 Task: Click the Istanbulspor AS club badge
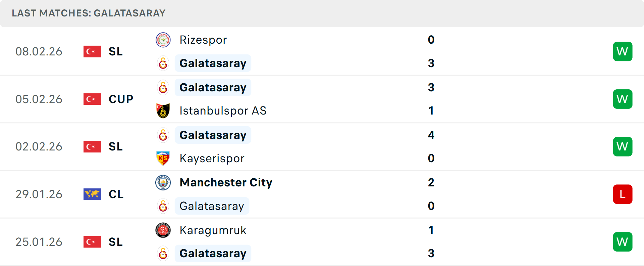(163, 111)
